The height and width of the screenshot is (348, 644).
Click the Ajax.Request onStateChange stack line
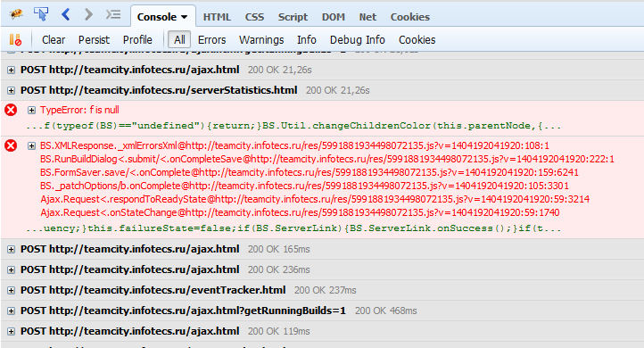(x=300, y=212)
